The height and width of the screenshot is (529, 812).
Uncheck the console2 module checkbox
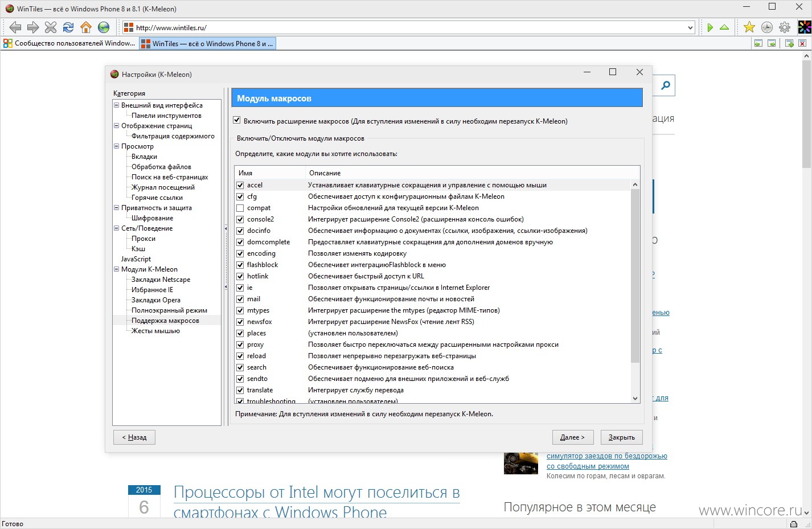pos(240,219)
